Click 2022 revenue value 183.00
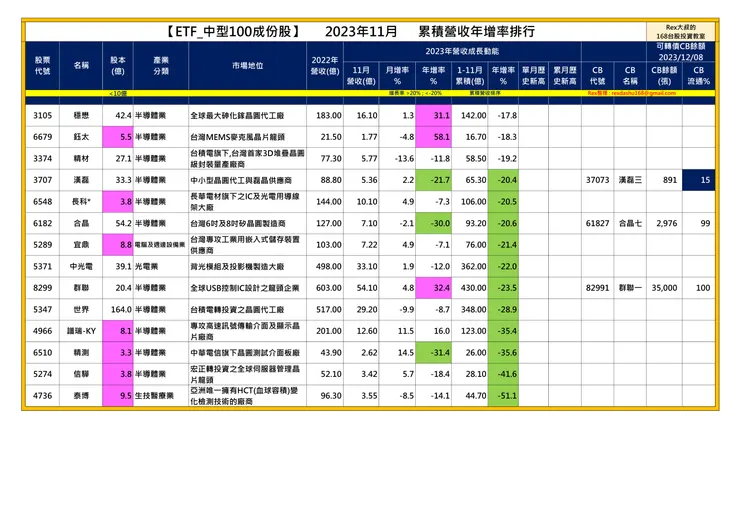The height and width of the screenshot is (523, 740). 329,115
